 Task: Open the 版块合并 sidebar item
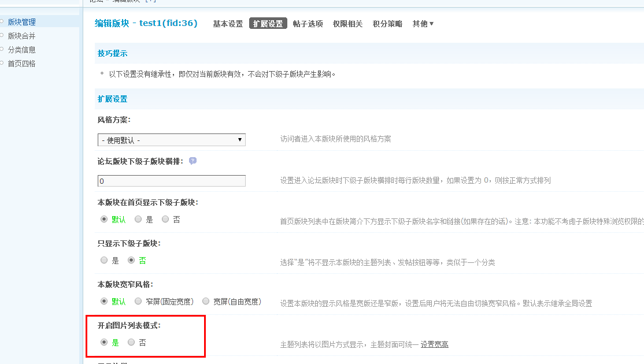[22, 36]
